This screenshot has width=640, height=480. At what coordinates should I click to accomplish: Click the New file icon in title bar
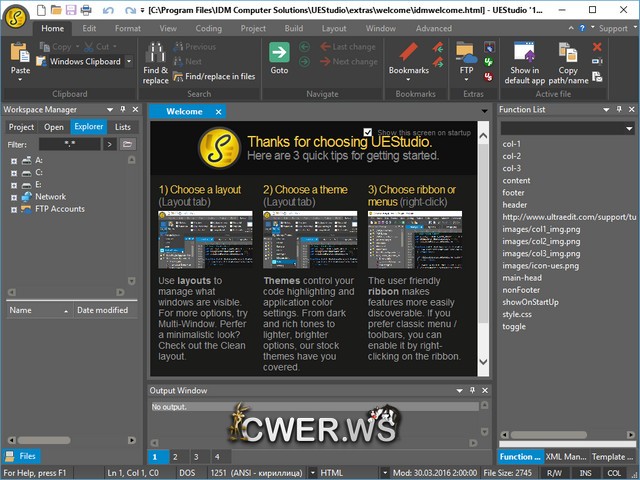[x=41, y=9]
